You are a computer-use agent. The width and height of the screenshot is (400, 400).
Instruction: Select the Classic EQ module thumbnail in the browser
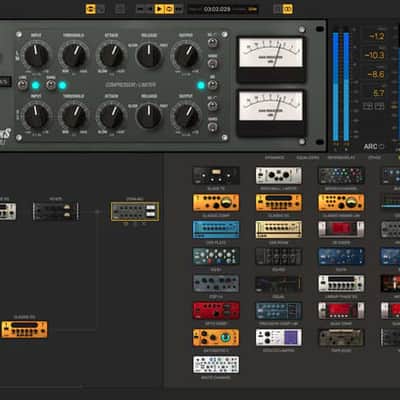point(279,203)
